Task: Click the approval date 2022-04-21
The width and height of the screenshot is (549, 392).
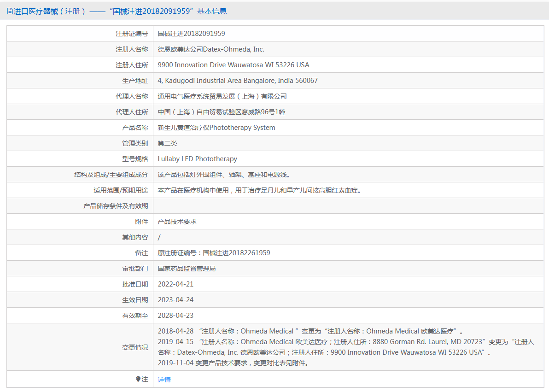Action: (175, 285)
